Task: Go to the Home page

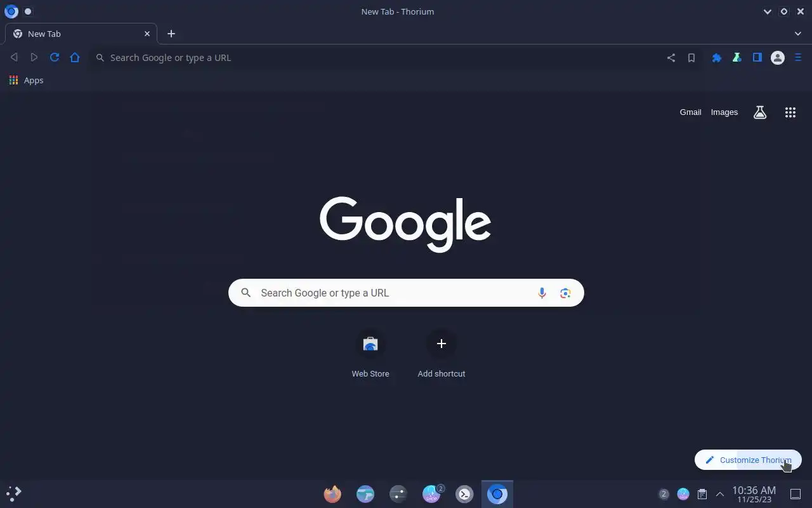Action: point(75,58)
